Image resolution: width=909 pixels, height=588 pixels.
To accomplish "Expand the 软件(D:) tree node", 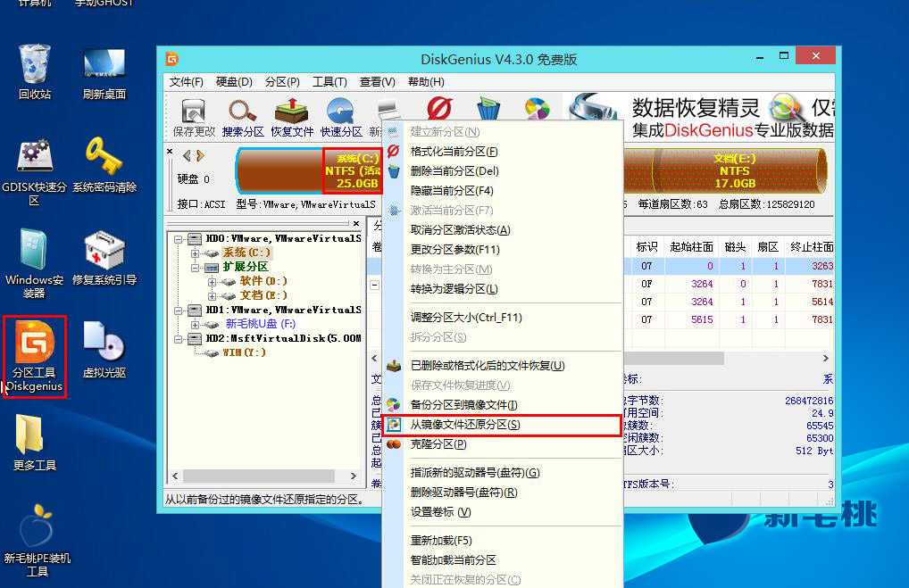I will pyautogui.click(x=213, y=282).
